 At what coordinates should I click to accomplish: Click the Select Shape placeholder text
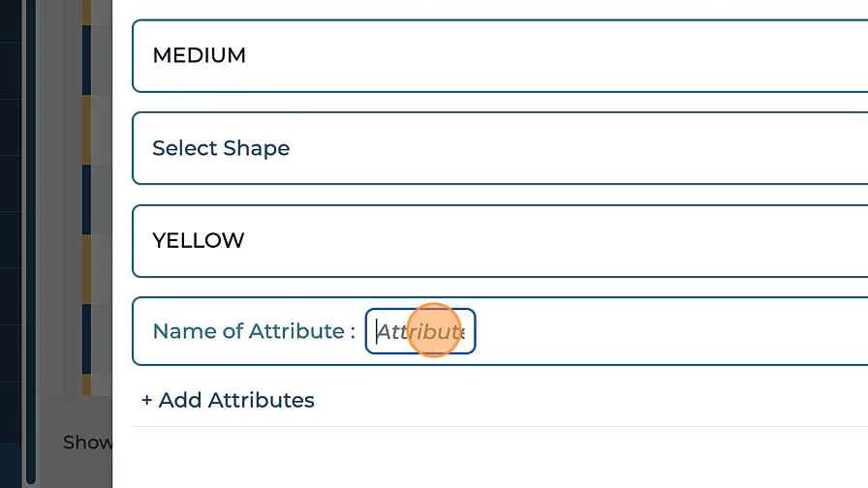coord(221,149)
